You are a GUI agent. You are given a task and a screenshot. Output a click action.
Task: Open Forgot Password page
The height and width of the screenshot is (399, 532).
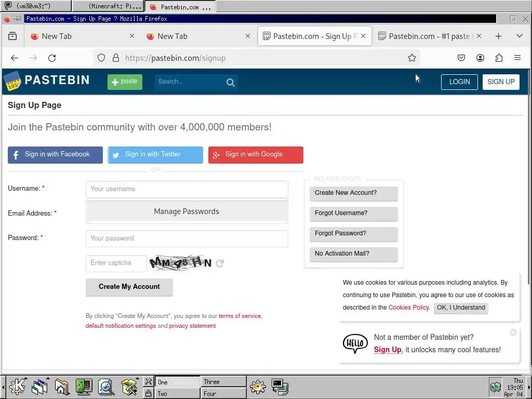click(353, 234)
